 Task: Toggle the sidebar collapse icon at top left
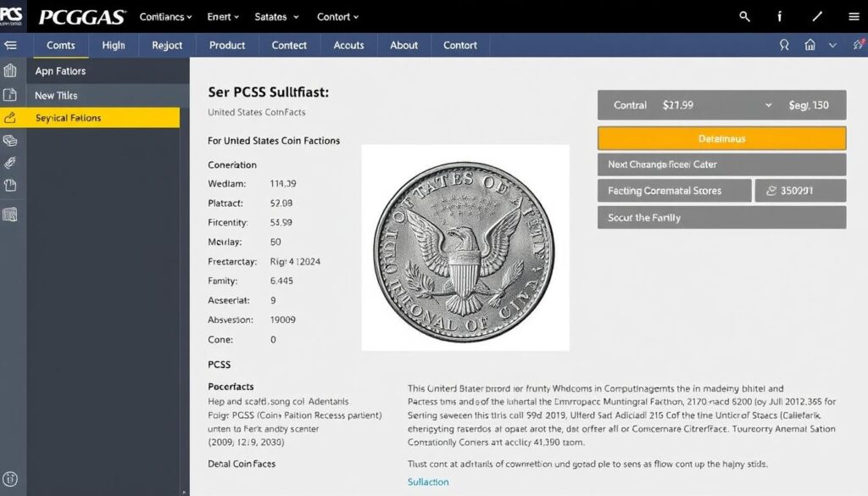[x=11, y=45]
